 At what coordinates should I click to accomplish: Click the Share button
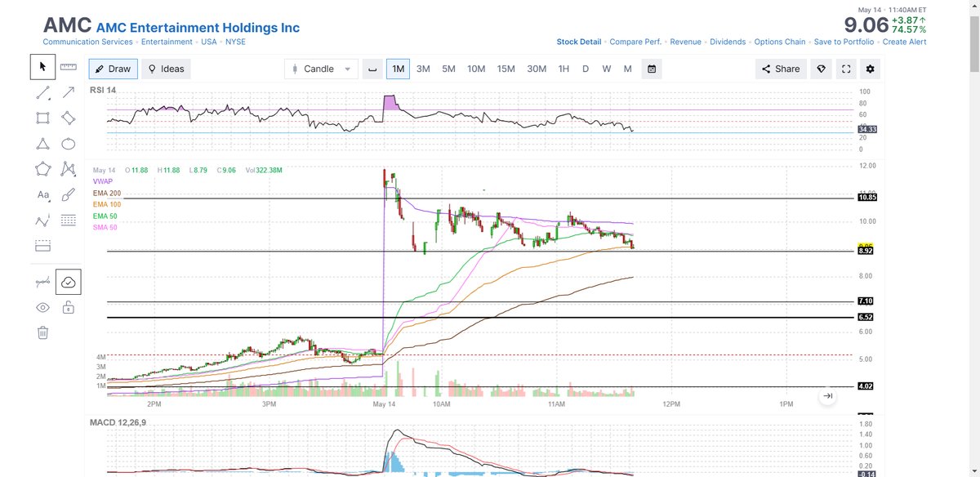coord(781,69)
